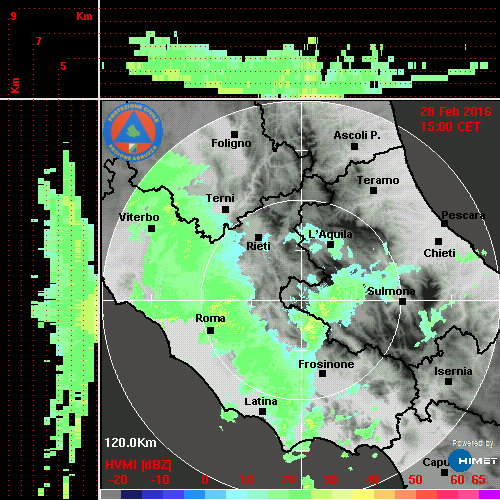This screenshot has height=500, width=500.
Task: Click the 7 km height axis label
Action: click(39, 41)
